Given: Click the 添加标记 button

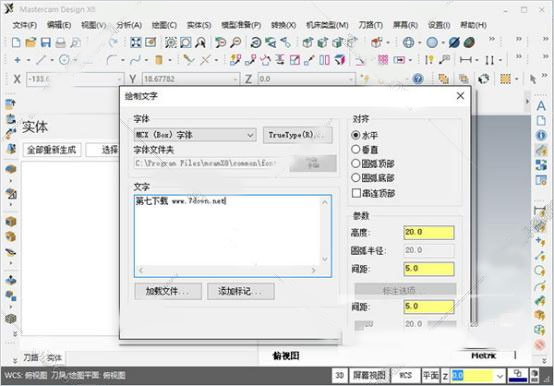Looking at the screenshot, I should click(x=241, y=291).
